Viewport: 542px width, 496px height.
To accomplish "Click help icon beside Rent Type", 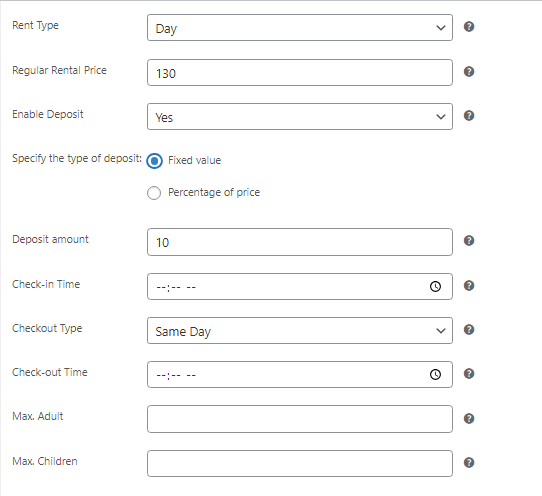I will [469, 27].
